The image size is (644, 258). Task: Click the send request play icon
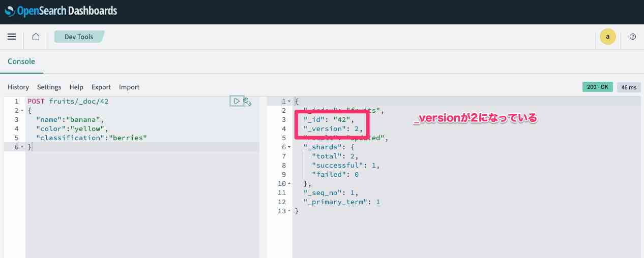tap(237, 102)
